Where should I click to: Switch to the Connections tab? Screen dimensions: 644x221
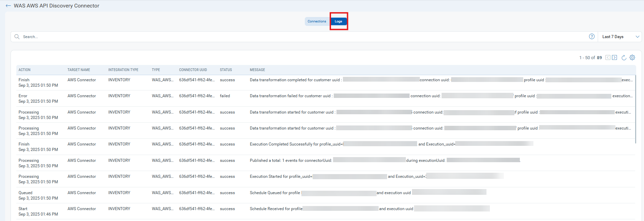coord(317,21)
